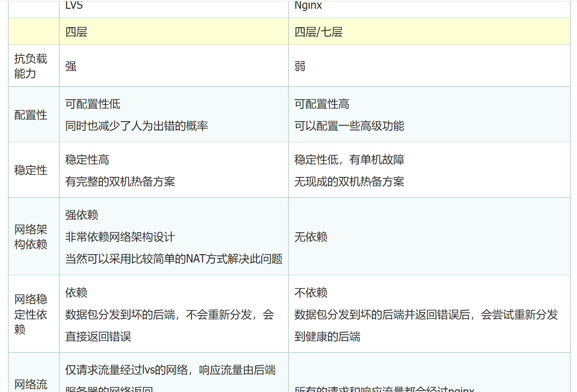The image size is (577, 392).
Task: Select the text '有完整的双机热备方案'
Action: [120, 182]
